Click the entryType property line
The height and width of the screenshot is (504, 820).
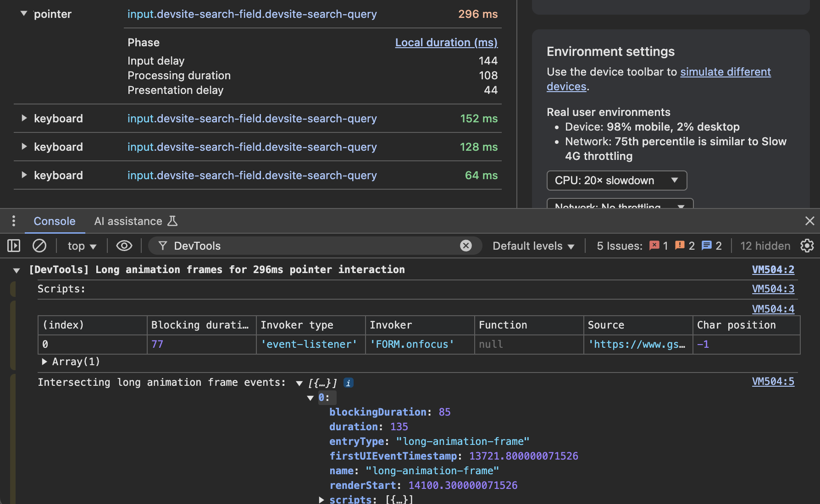(429, 442)
